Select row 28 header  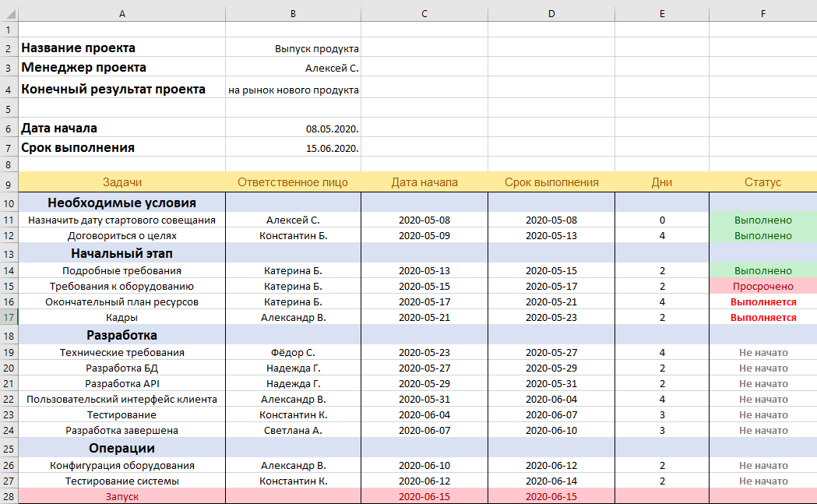(9, 496)
